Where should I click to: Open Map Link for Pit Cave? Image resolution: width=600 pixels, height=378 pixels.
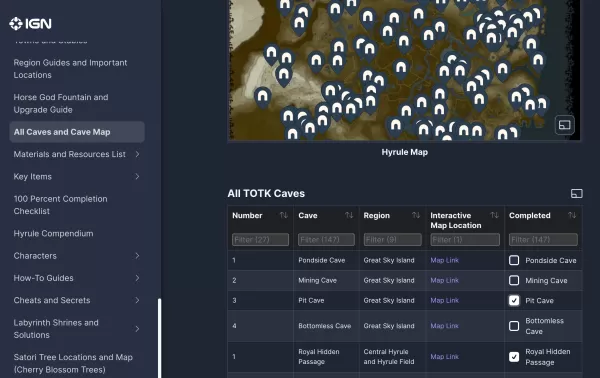[x=444, y=300]
